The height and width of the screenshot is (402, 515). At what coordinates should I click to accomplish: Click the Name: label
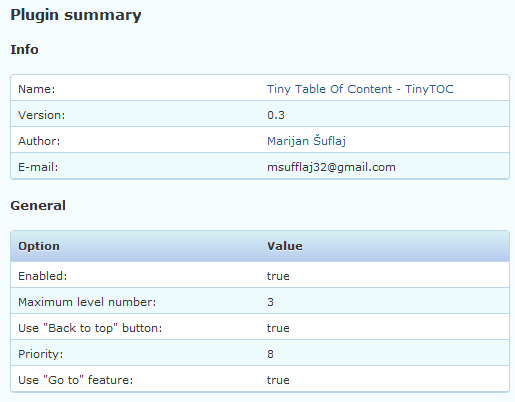click(36, 89)
